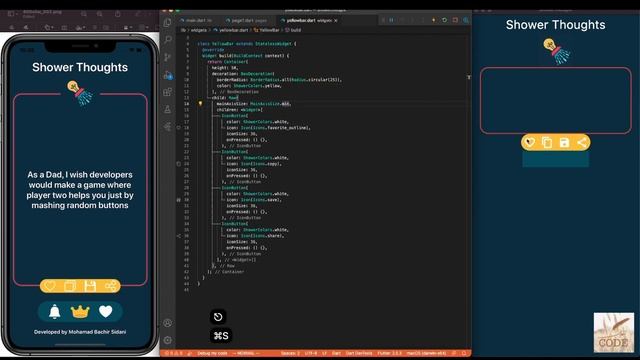Click the shower bulb logo in the simulator
Image resolution: width=640 pixels, height=360 pixels.
[x=556, y=51]
